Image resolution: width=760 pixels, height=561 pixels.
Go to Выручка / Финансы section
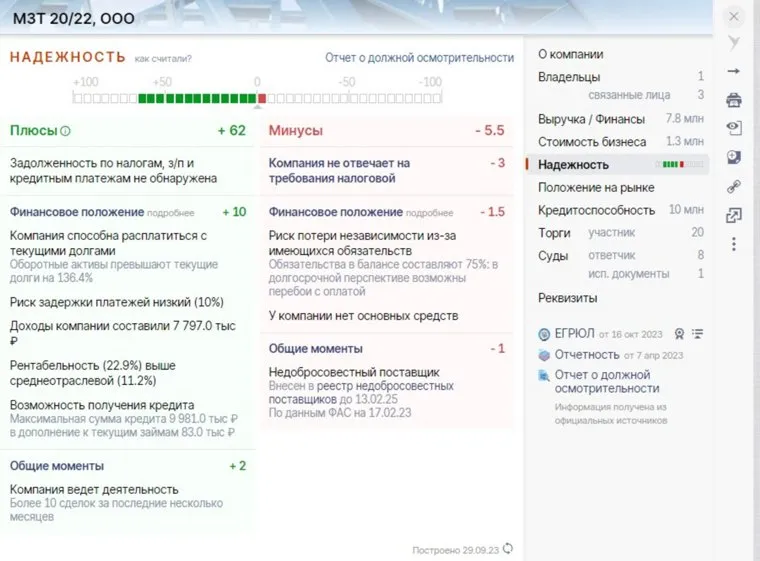[x=589, y=119]
